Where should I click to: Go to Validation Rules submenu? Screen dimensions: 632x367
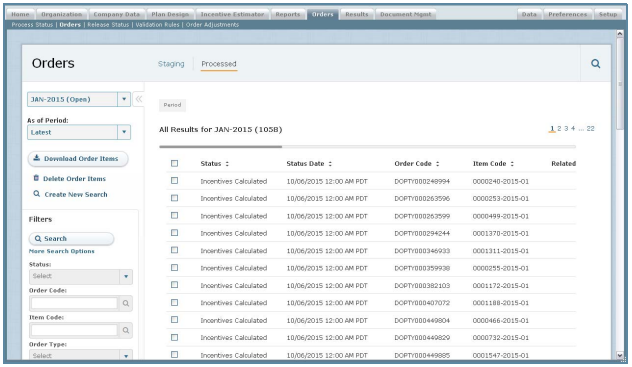[x=157, y=25]
